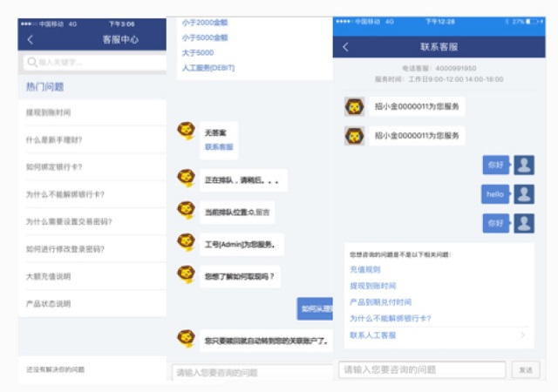Image resolution: width=558 pixels, height=392 pixels.
Task: Click the search magnifier icon
Action: (32, 63)
